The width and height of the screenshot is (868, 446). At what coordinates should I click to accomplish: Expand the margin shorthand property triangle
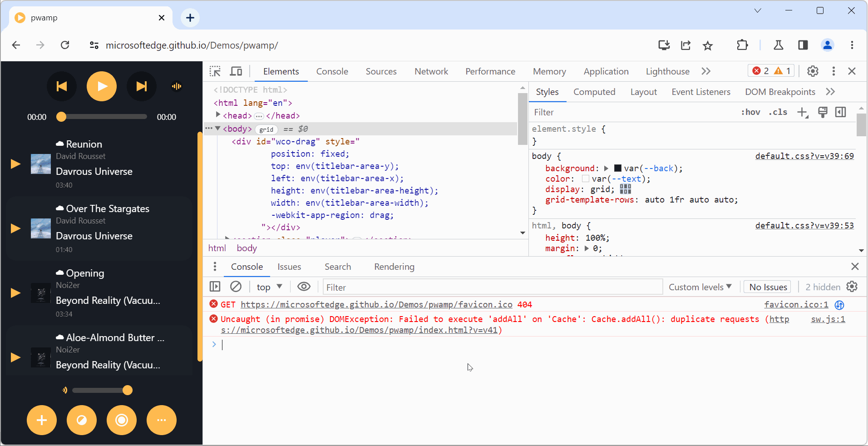click(x=587, y=248)
